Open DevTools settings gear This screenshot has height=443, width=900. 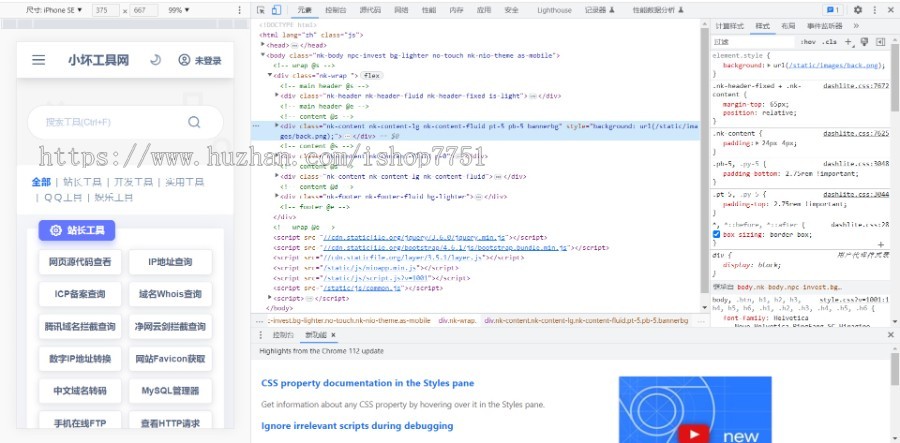(858, 10)
